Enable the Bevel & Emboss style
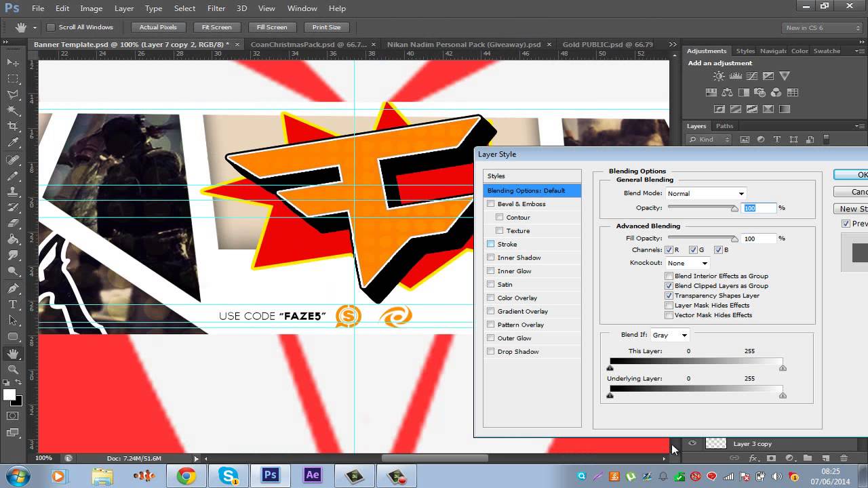Viewport: 868px width, 488px height. [491, 203]
